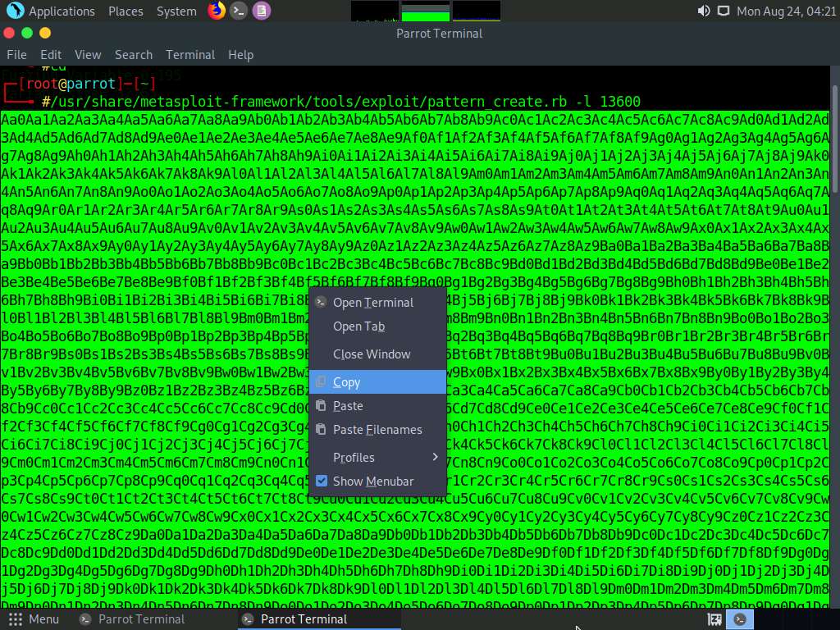The image size is (840, 630).
Task: Open the Applications menu
Action: (x=62, y=11)
